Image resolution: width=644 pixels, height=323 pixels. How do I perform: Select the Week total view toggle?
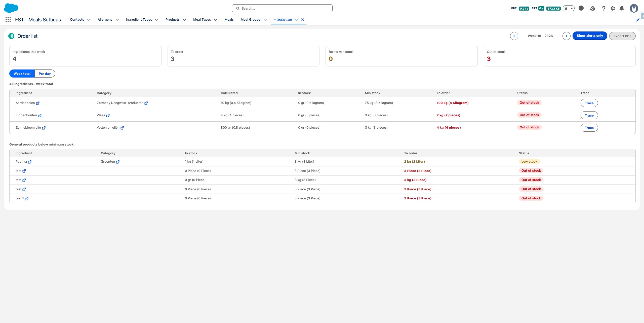pos(22,74)
